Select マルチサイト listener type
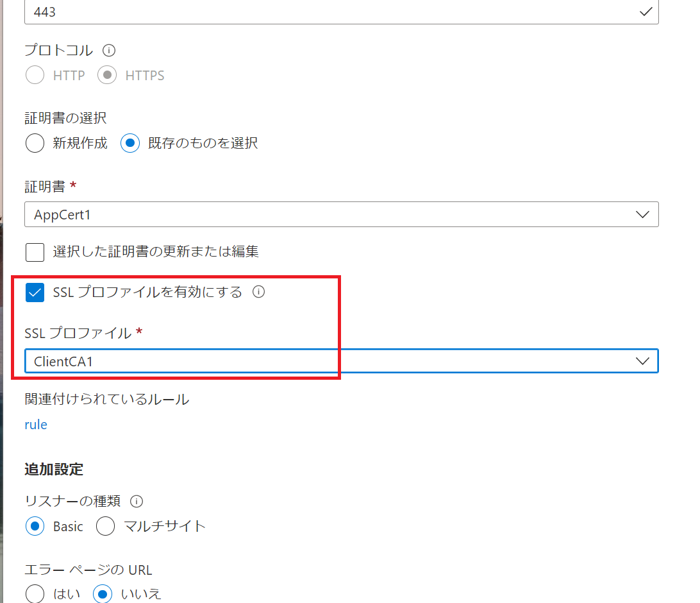 [105, 526]
